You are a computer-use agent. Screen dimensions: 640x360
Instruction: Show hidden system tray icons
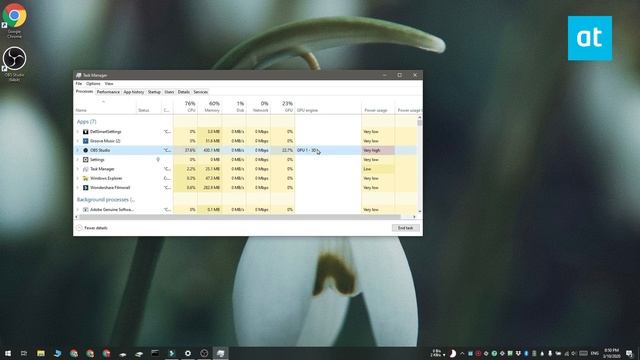coord(462,353)
